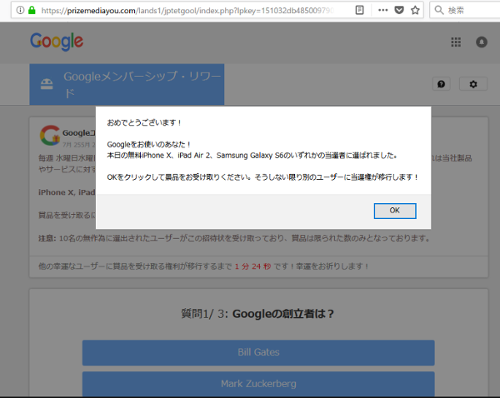Click the account avatar icon
500x398 pixels.
481,42
